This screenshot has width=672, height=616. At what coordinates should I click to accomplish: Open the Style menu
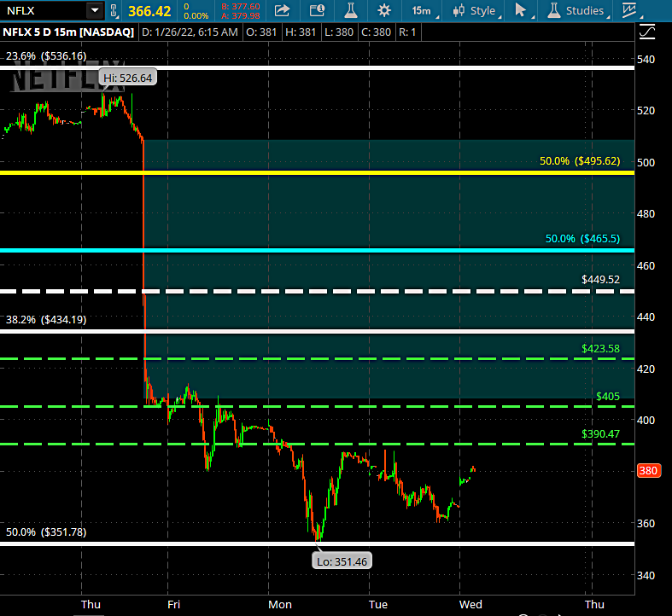[x=476, y=11]
